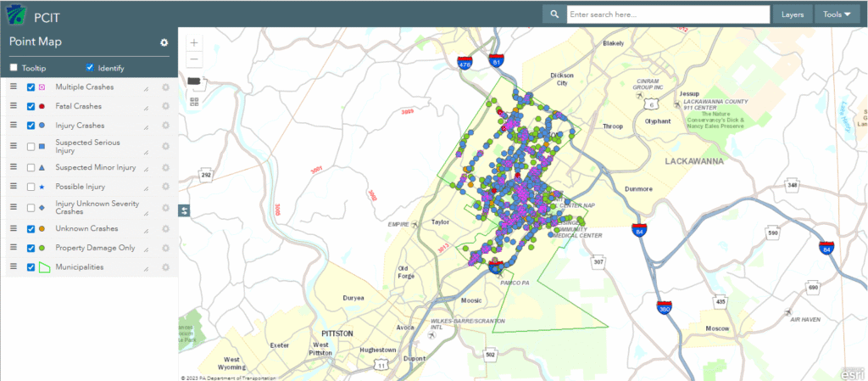Click the search magnifier icon
Screen dimensions: 868x381
pyautogui.click(x=554, y=14)
